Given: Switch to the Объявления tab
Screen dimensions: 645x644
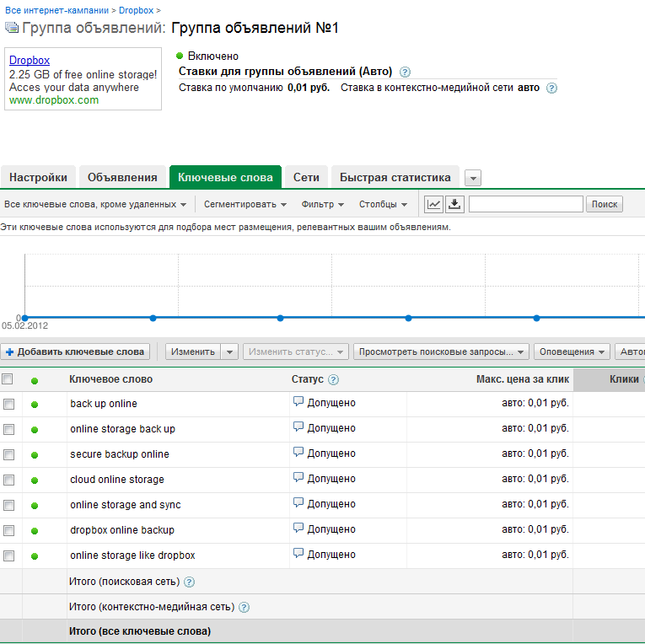Looking at the screenshot, I should tap(122, 177).
